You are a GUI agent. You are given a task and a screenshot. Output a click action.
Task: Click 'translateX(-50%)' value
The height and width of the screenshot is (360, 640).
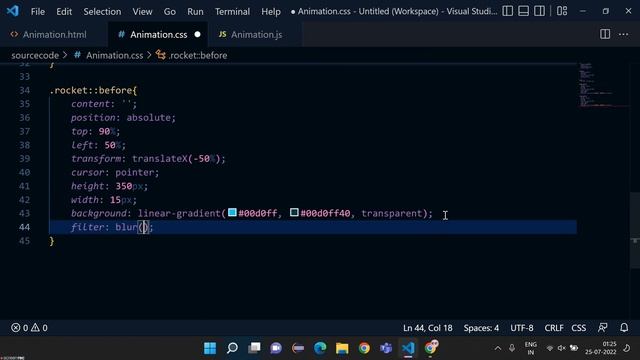(x=176, y=159)
